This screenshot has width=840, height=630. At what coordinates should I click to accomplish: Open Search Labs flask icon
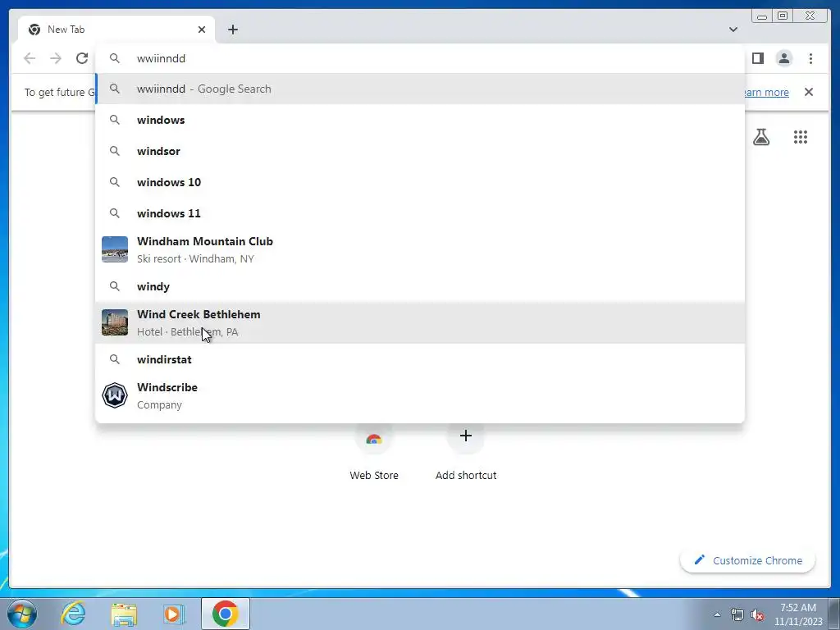pyautogui.click(x=760, y=137)
